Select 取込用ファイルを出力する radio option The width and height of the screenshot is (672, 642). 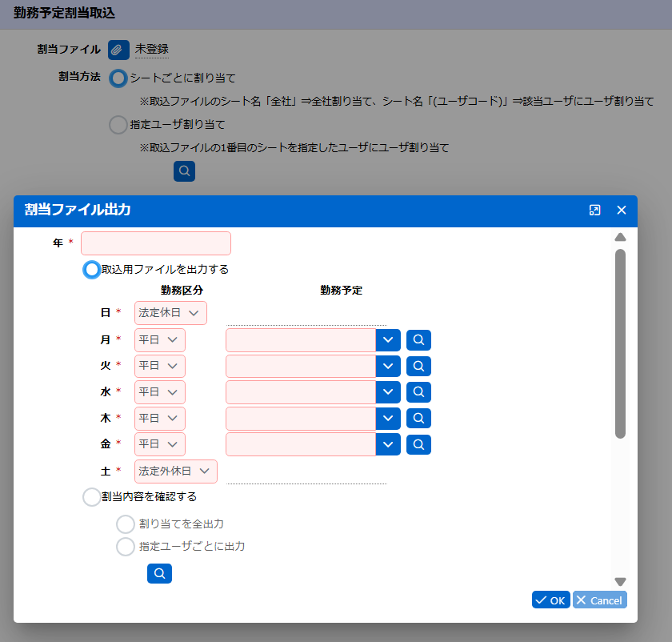pos(92,270)
